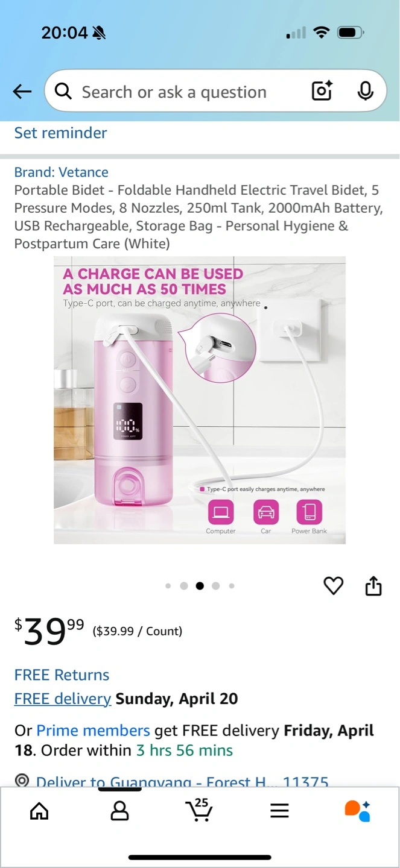The height and width of the screenshot is (868, 400).
Task: Open the FREE Returns details
Action: [x=62, y=675]
